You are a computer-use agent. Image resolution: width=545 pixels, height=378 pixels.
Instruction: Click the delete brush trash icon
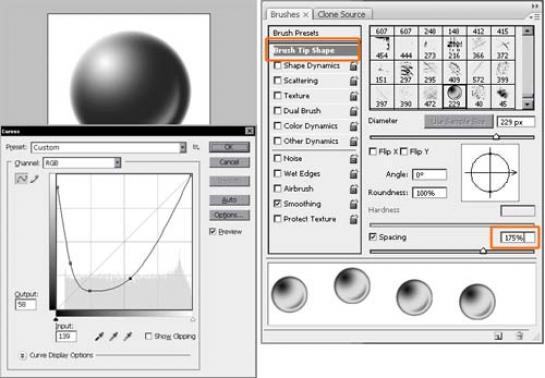pos(519,336)
